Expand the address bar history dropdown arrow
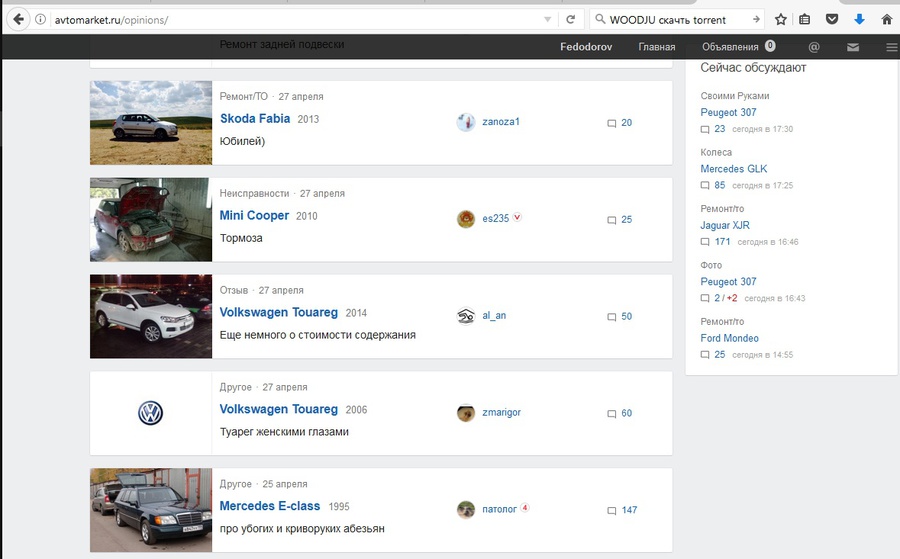 (548, 20)
